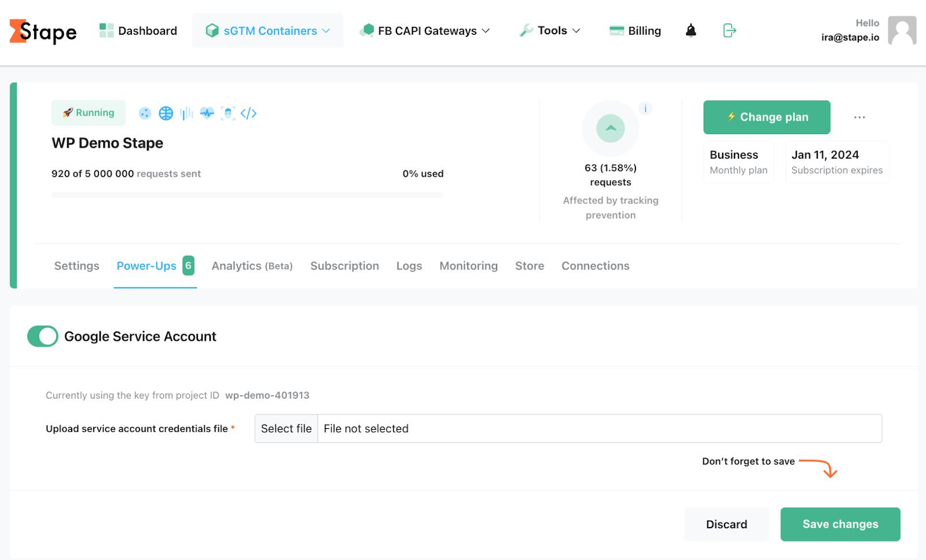Click the Jan 11, 2024 expiry date
Viewport: 926px width, 560px height.
pos(825,154)
